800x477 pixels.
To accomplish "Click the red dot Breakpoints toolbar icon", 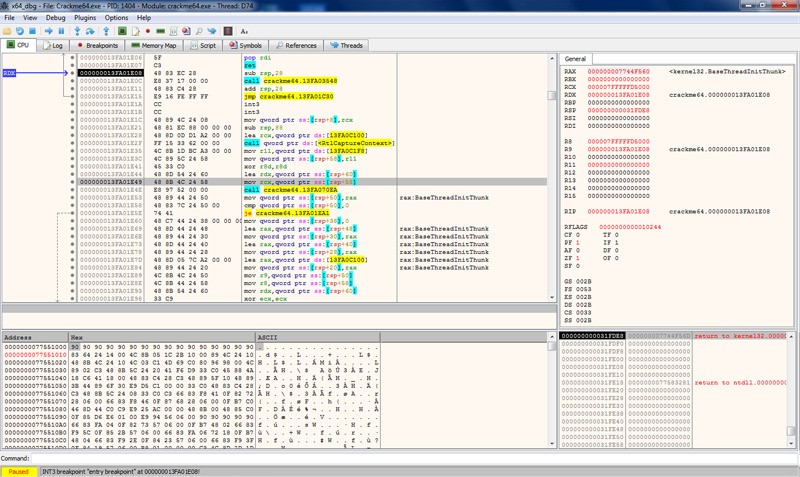I will tap(148, 31).
